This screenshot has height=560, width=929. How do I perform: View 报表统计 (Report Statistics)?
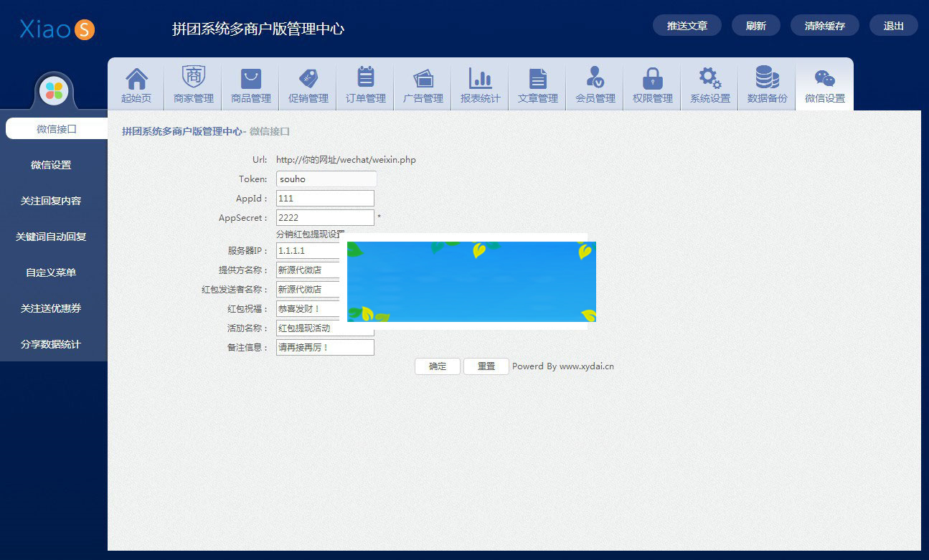(x=479, y=84)
